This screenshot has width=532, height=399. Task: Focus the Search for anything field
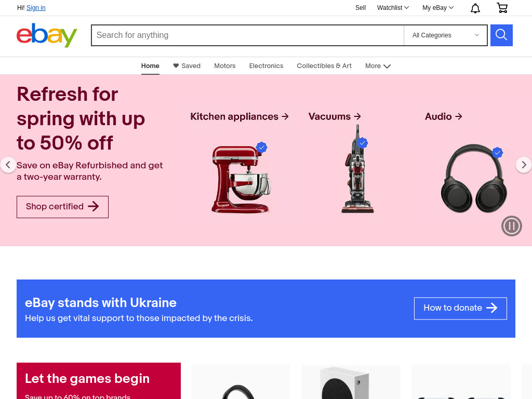[x=248, y=35]
